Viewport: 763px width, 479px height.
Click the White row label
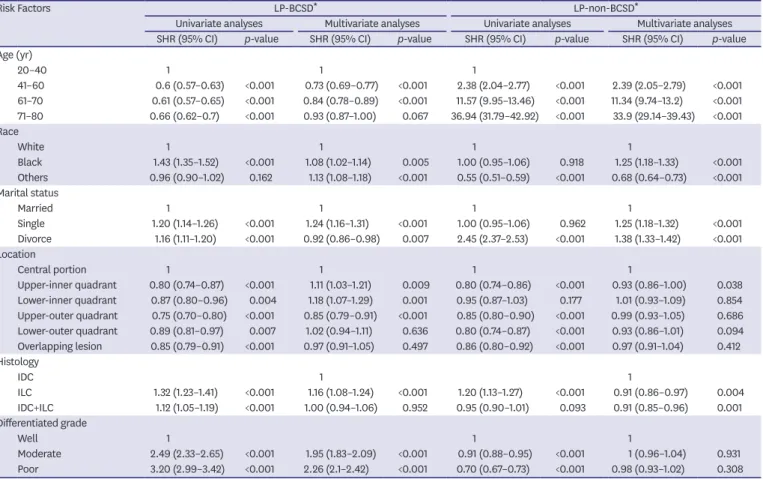[x=31, y=147]
